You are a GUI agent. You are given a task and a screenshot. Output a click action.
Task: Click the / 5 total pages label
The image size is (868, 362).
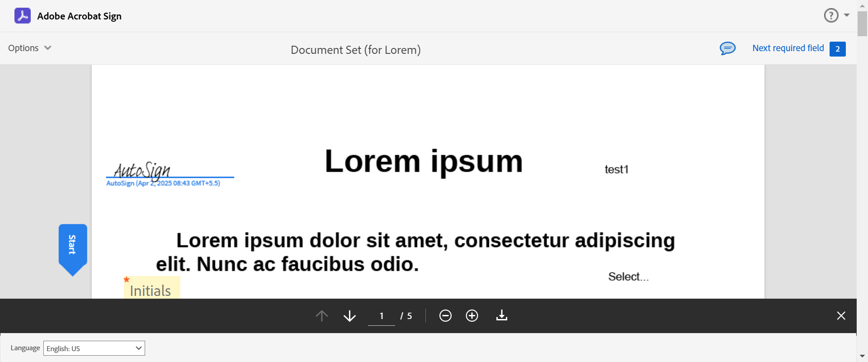pyautogui.click(x=406, y=316)
